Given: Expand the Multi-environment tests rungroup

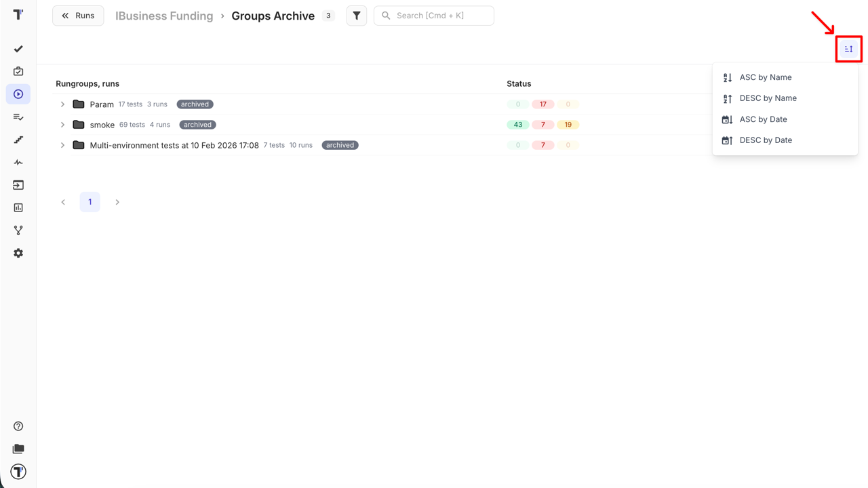Looking at the screenshot, I should tap(62, 145).
